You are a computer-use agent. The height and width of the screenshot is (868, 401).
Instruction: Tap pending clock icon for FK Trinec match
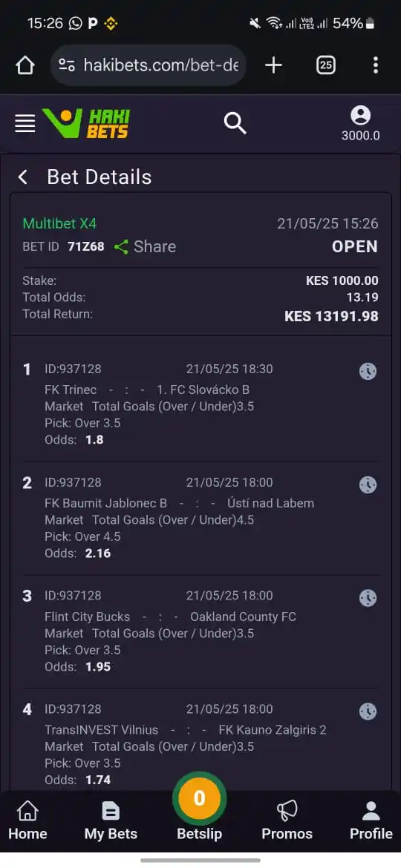tap(368, 372)
